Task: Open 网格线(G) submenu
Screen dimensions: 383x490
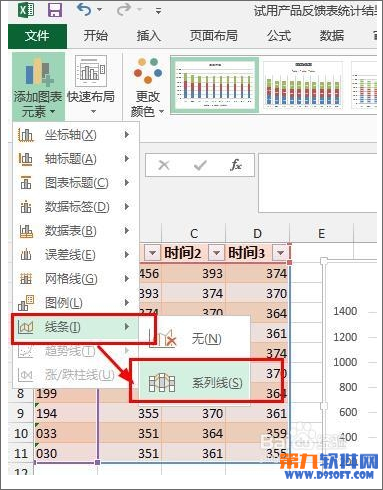Action: pyautogui.click(x=75, y=279)
